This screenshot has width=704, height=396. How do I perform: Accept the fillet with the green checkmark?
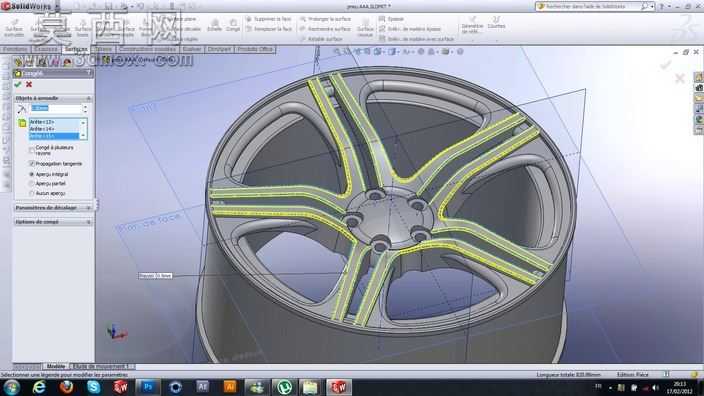(18, 84)
